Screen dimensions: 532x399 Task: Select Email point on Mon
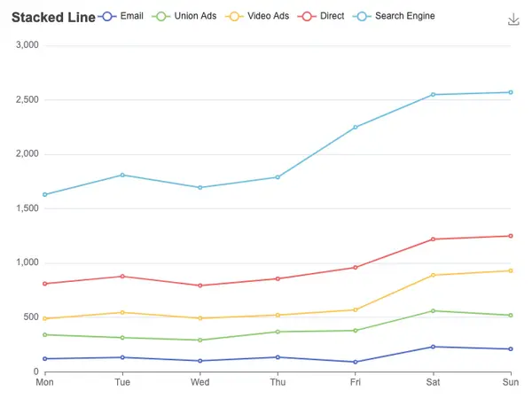[45, 358]
